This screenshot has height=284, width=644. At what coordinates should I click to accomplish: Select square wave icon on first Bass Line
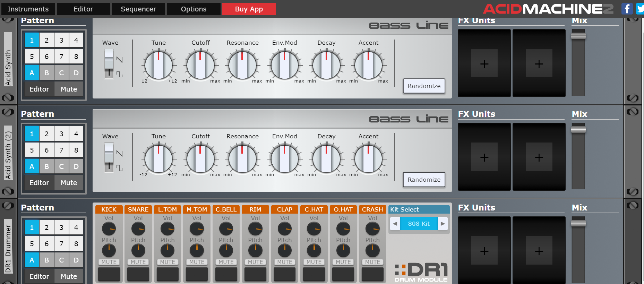click(x=120, y=74)
